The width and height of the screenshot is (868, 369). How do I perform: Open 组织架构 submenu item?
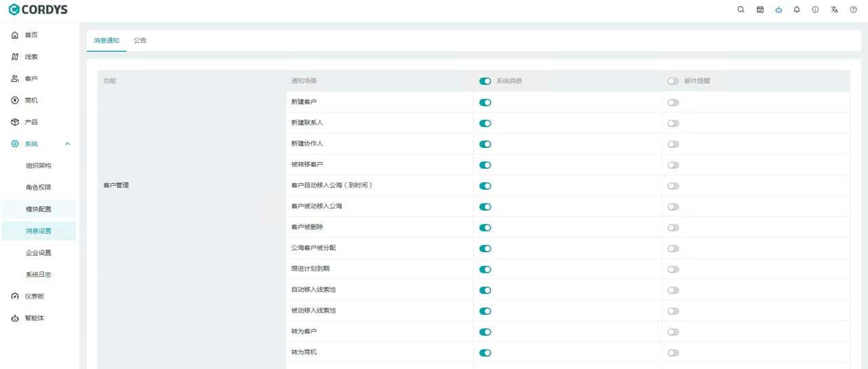[39, 166]
